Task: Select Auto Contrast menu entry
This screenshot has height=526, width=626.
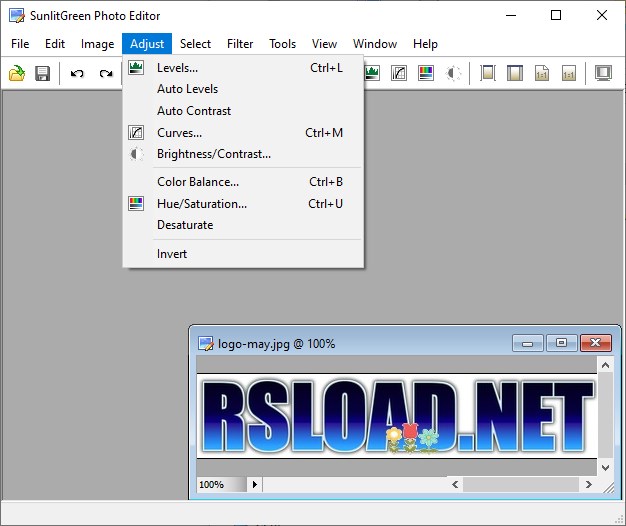Action: click(x=194, y=111)
